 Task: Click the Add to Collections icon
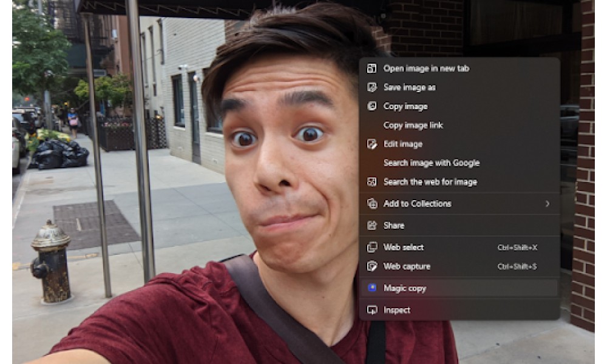(x=371, y=203)
